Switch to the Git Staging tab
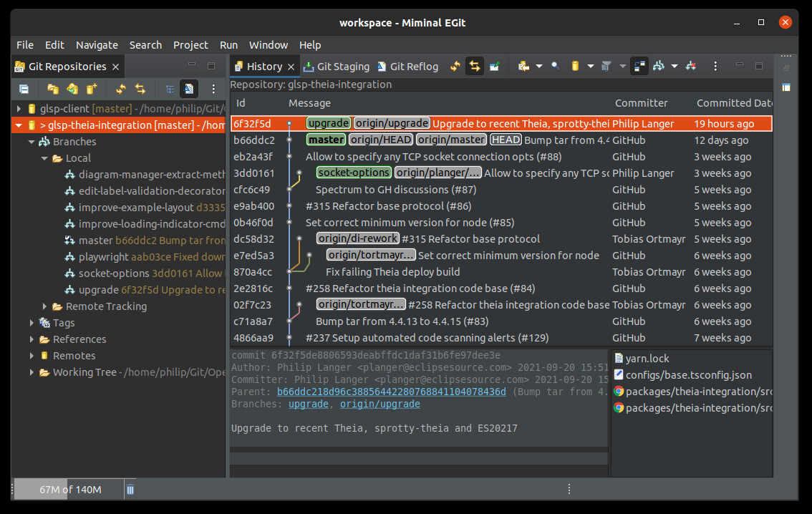This screenshot has width=812, height=514. pos(337,67)
